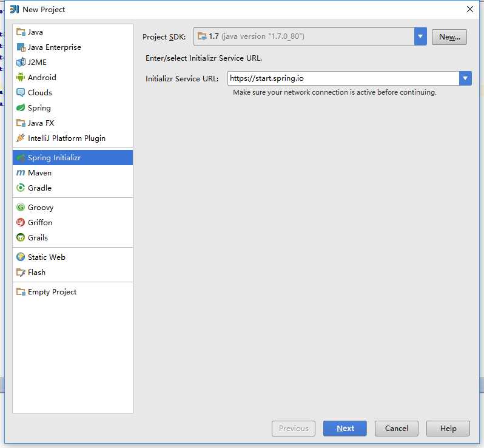Click the Griffon icon
The image size is (484, 448).
[21, 222]
